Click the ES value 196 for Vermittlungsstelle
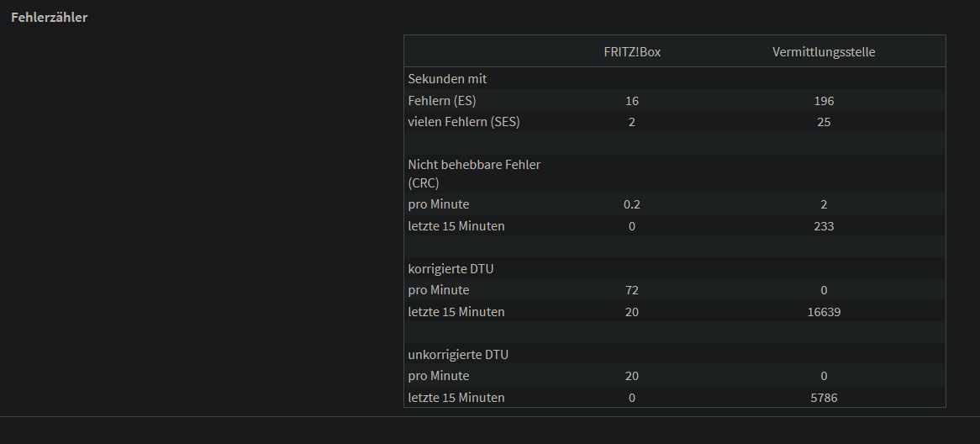The width and height of the screenshot is (980, 444). [x=824, y=101]
